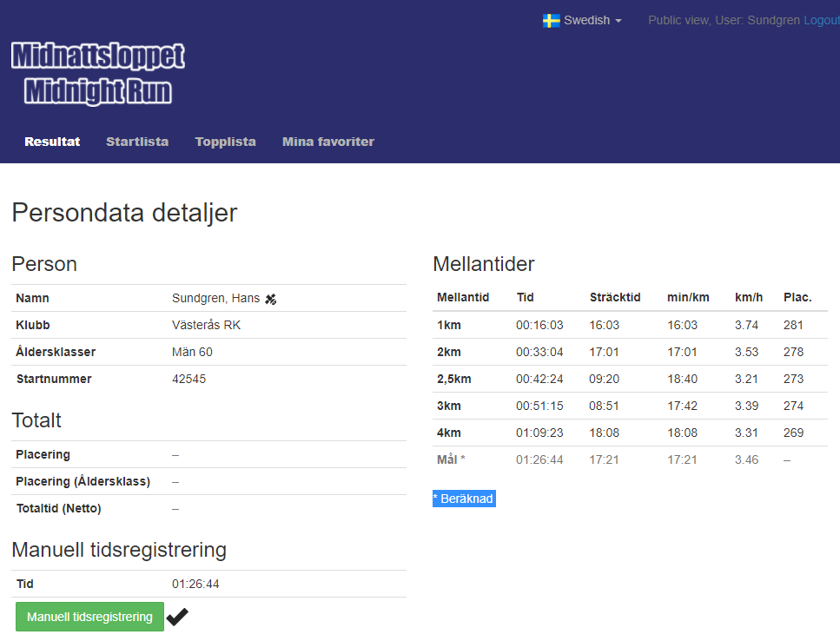The width and height of the screenshot is (840, 641).
Task: Click the Mellantider section heading
Action: pos(484,264)
